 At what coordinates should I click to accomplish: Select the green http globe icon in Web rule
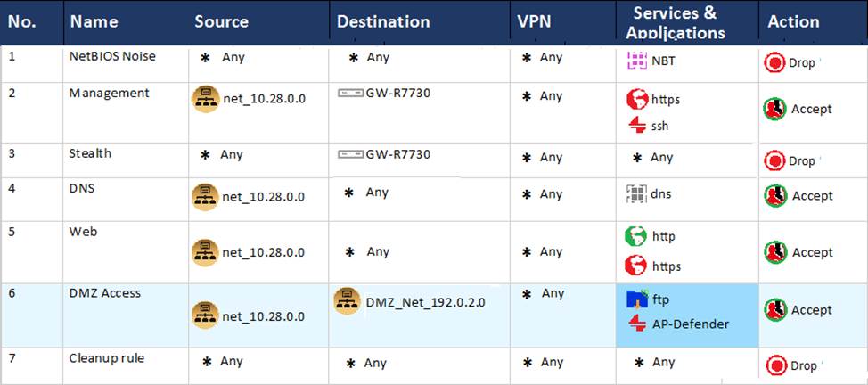click(636, 236)
